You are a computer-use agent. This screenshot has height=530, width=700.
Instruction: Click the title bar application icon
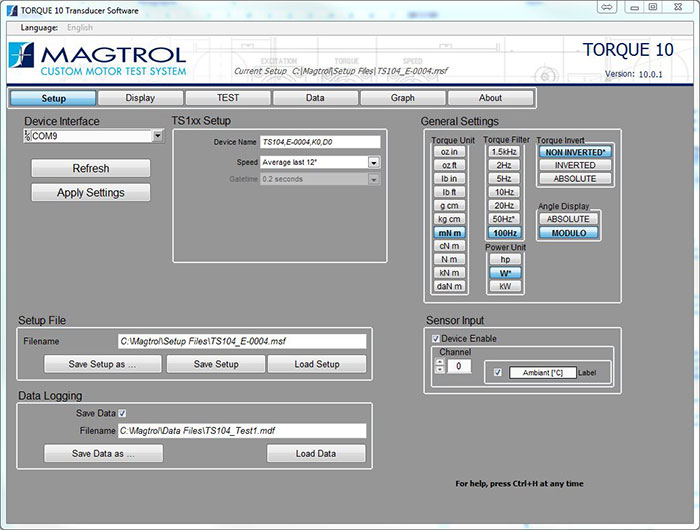tap(12, 10)
